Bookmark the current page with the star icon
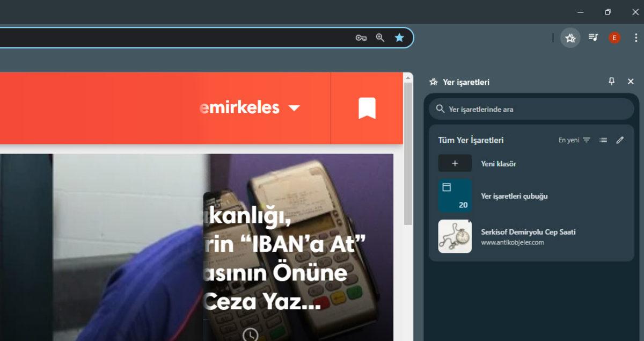This screenshot has width=644, height=341. pyautogui.click(x=399, y=38)
